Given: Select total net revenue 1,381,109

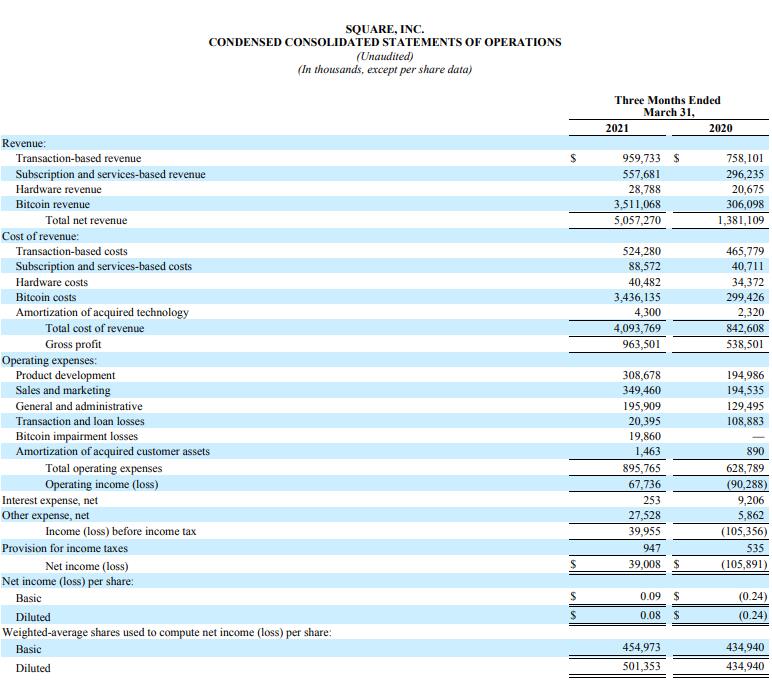Looking at the screenshot, I should [740, 220].
